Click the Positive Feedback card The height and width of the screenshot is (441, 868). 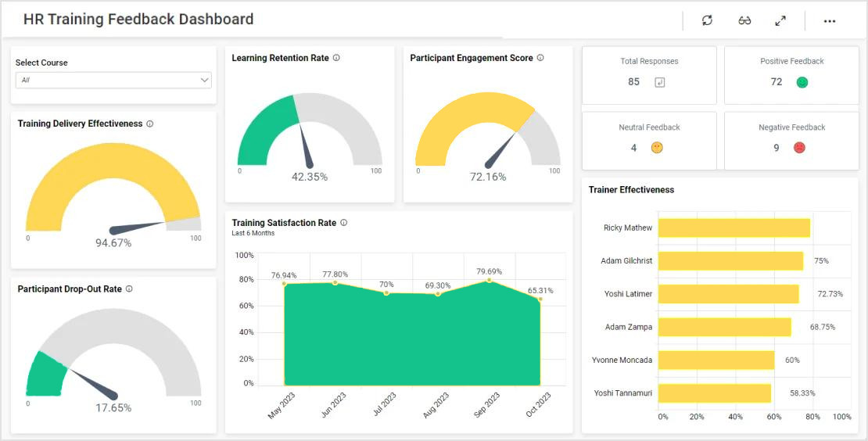tap(791, 75)
